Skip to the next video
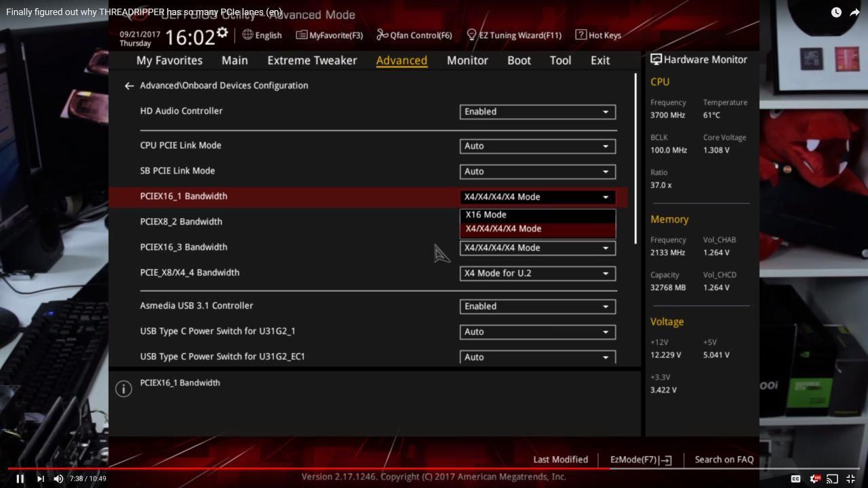The height and width of the screenshot is (488, 868). (x=41, y=479)
